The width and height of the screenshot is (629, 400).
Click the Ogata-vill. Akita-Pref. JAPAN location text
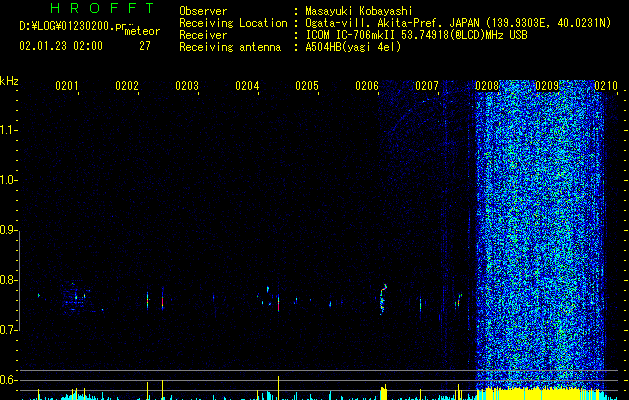(458, 23)
